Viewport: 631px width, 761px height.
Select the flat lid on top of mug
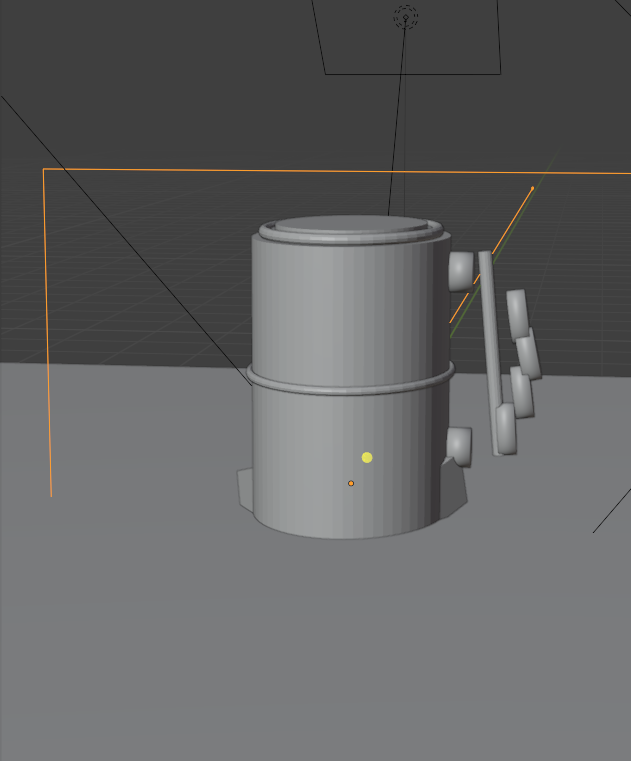[351, 225]
